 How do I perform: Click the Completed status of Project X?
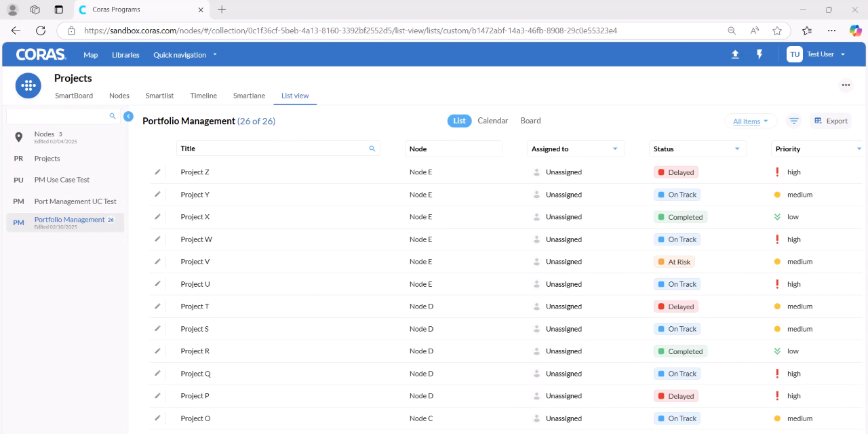(680, 217)
